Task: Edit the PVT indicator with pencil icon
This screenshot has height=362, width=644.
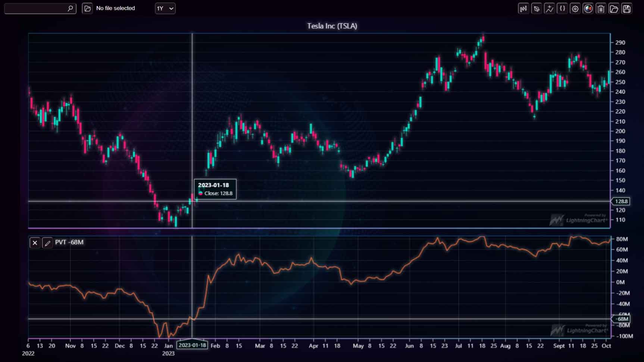Action: click(47, 243)
